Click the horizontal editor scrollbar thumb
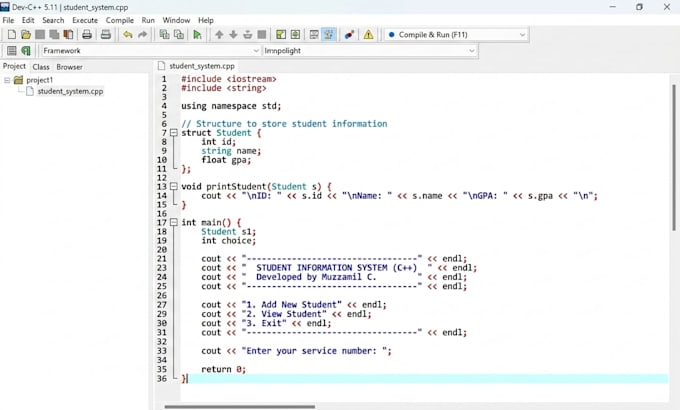 239,407
